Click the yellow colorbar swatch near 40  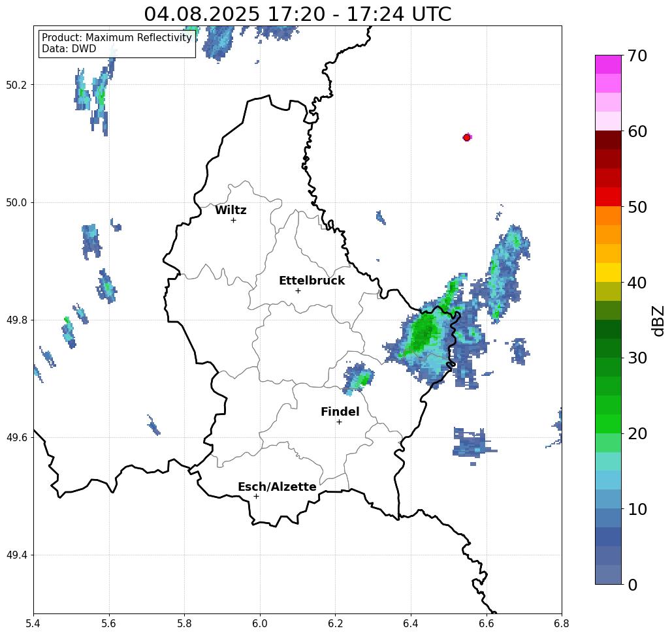point(608,272)
